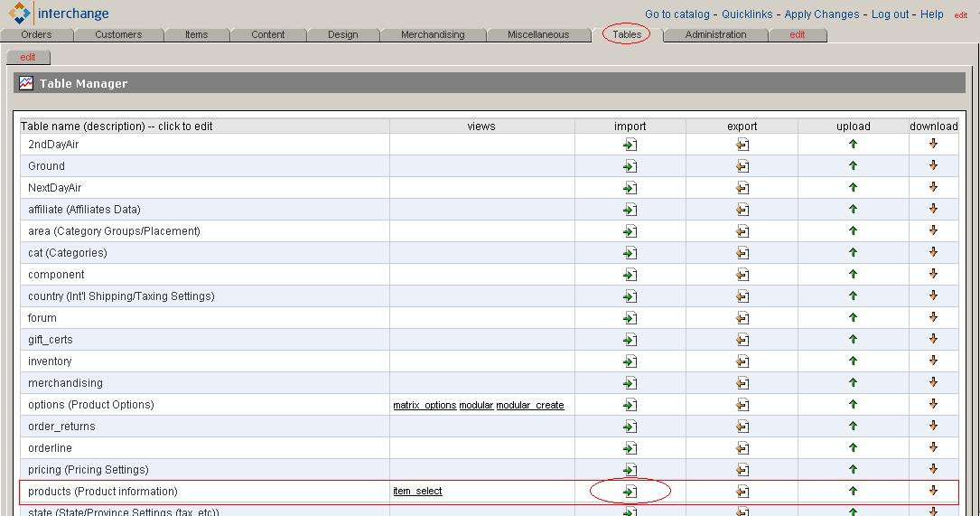Edit the forum table
Screen dimensions: 980x516
point(42,318)
